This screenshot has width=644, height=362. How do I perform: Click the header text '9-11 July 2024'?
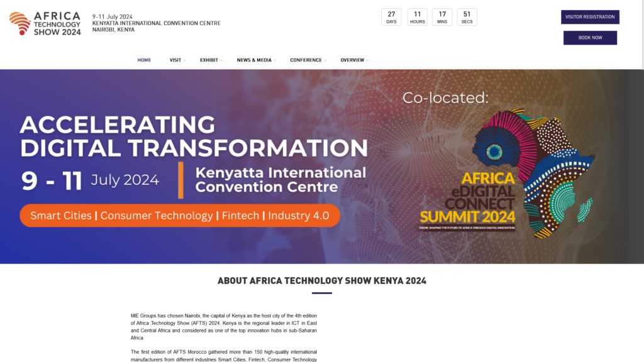point(112,17)
